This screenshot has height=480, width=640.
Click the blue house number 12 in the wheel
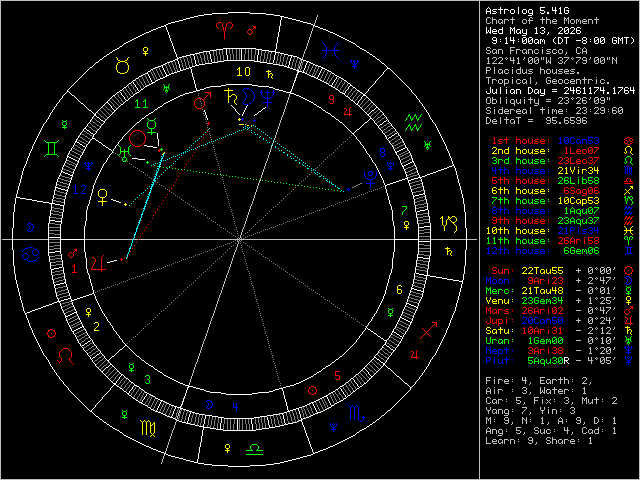(x=80, y=190)
